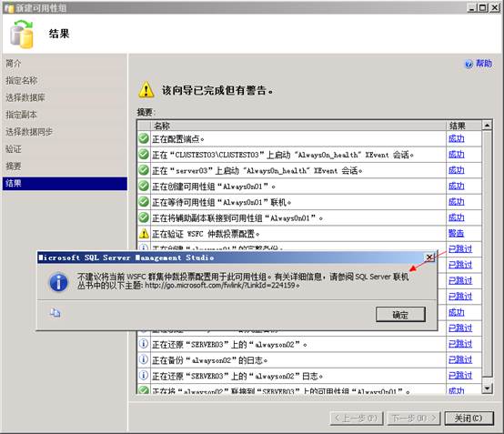504x434 pixels.
Task: Click the copy message icon in dialog
Action: (x=55, y=312)
